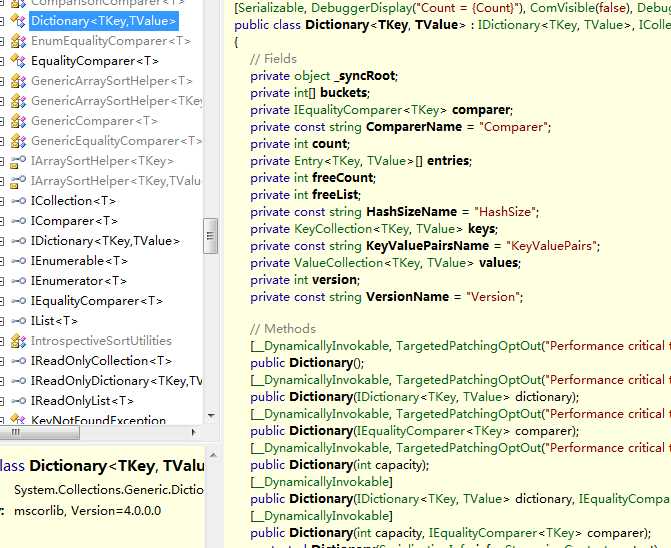Image resolution: width=671 pixels, height=548 pixels.
Task: Click the tree's scroll-down arrow
Action: pos(211,415)
